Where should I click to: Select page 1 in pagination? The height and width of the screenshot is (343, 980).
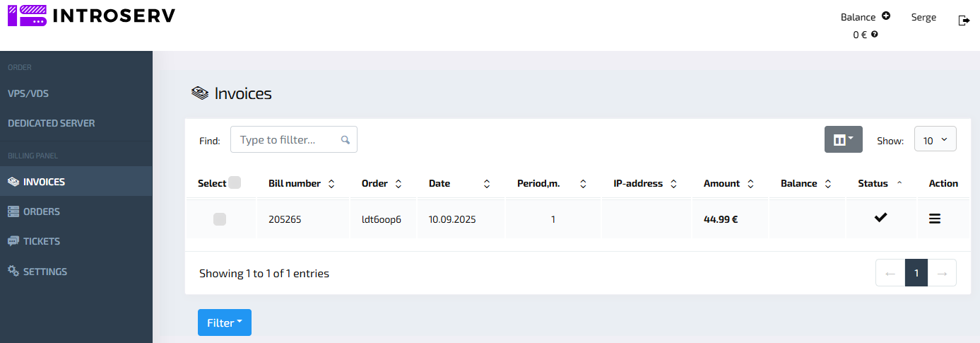coord(916,273)
